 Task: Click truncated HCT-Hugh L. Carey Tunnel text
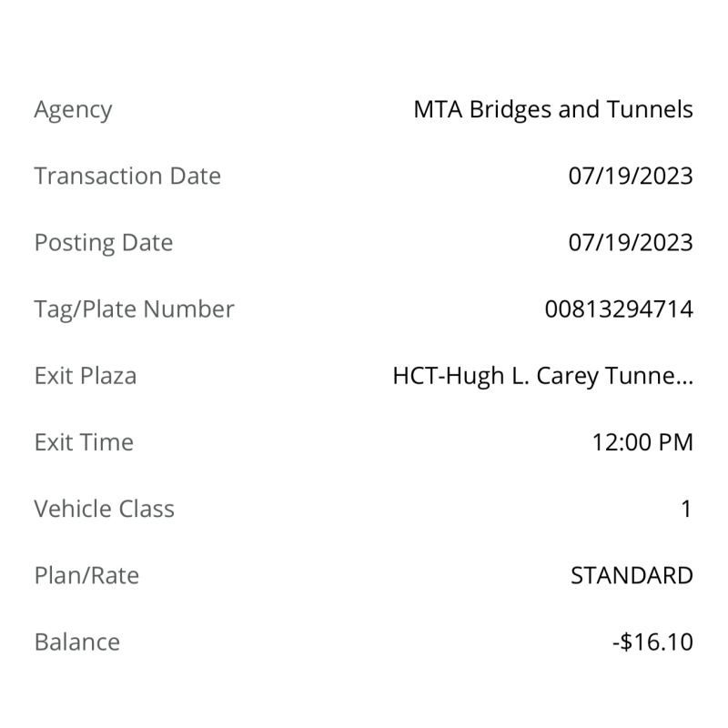click(x=542, y=376)
